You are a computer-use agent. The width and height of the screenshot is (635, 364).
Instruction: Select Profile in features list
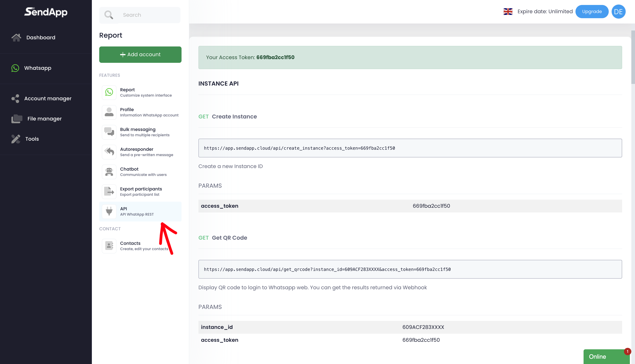pyautogui.click(x=149, y=112)
